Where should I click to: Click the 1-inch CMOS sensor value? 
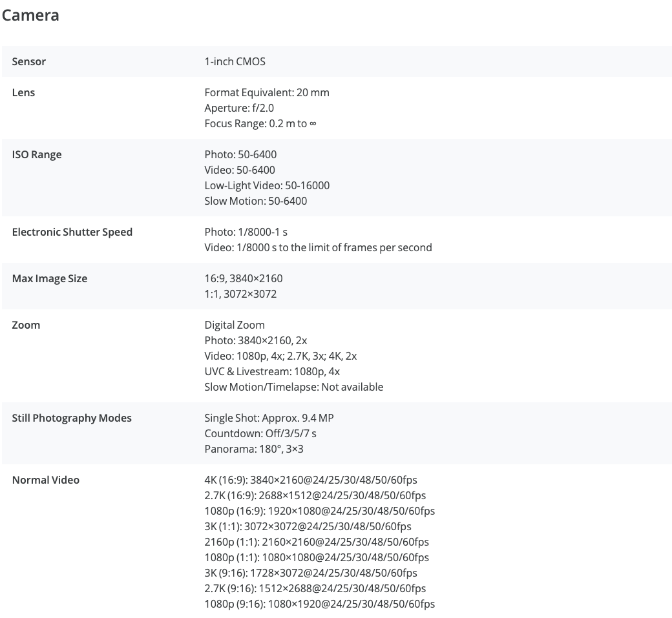[235, 61]
